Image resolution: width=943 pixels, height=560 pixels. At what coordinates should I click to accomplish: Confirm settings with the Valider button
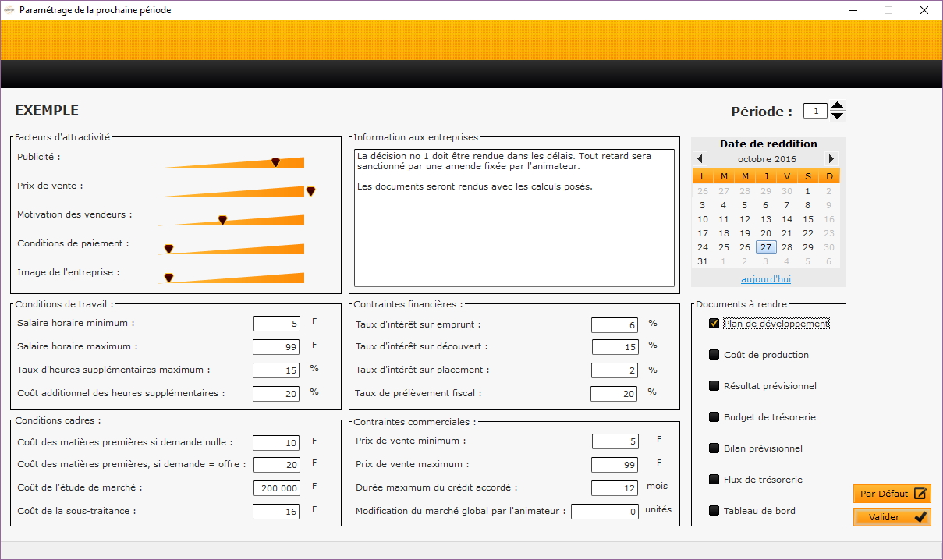tap(892, 517)
